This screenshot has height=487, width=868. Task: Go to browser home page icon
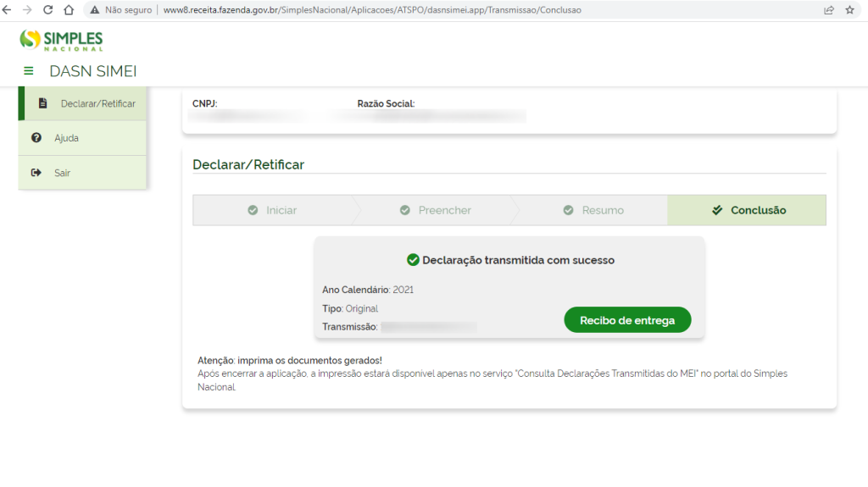[x=69, y=10]
